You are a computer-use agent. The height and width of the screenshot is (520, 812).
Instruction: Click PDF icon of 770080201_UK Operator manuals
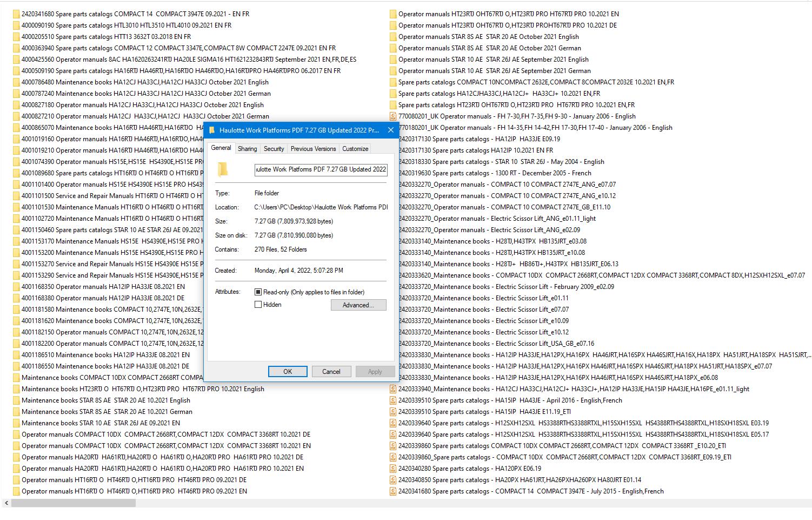pyautogui.click(x=393, y=116)
